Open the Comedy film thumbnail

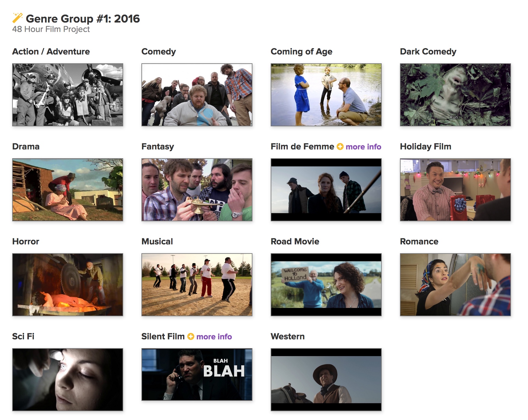(x=197, y=95)
